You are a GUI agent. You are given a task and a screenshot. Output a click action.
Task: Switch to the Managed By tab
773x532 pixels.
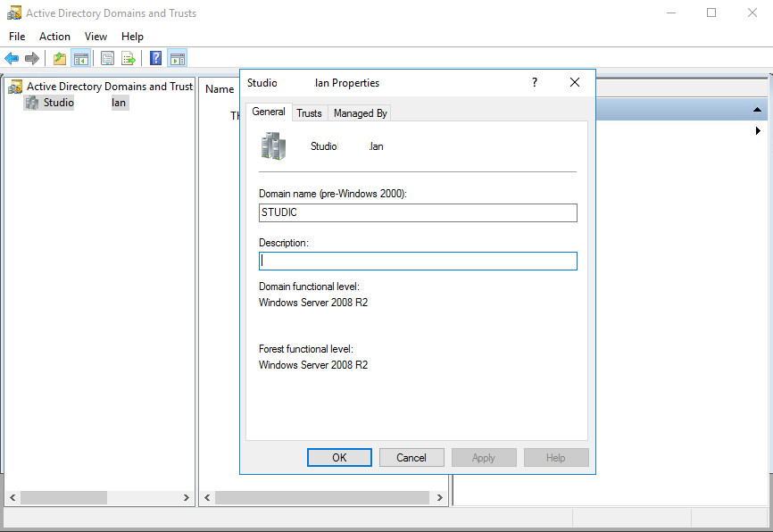pos(360,113)
